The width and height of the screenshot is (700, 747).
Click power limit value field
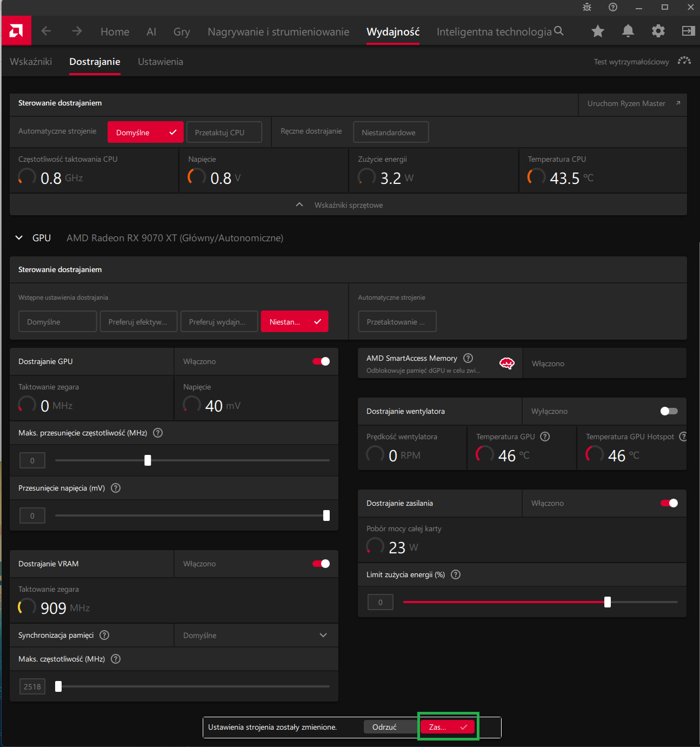pos(381,602)
